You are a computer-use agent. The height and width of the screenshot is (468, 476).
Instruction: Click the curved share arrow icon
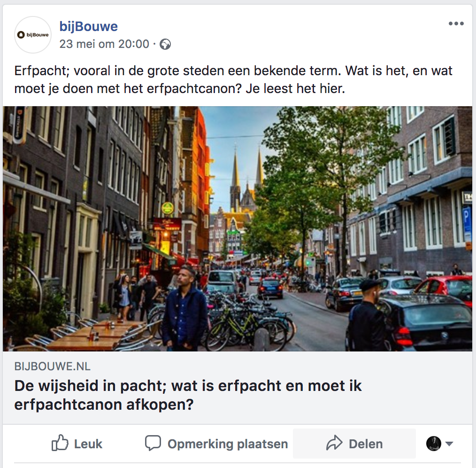[x=334, y=443]
